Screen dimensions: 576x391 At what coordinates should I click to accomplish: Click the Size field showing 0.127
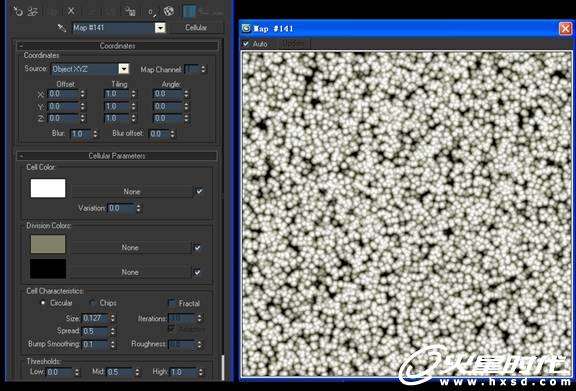click(96, 318)
